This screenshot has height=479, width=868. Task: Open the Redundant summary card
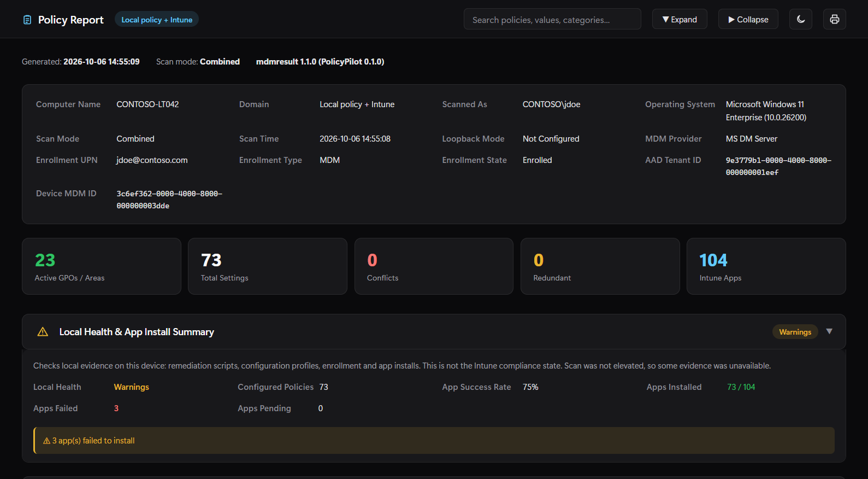pyautogui.click(x=600, y=266)
